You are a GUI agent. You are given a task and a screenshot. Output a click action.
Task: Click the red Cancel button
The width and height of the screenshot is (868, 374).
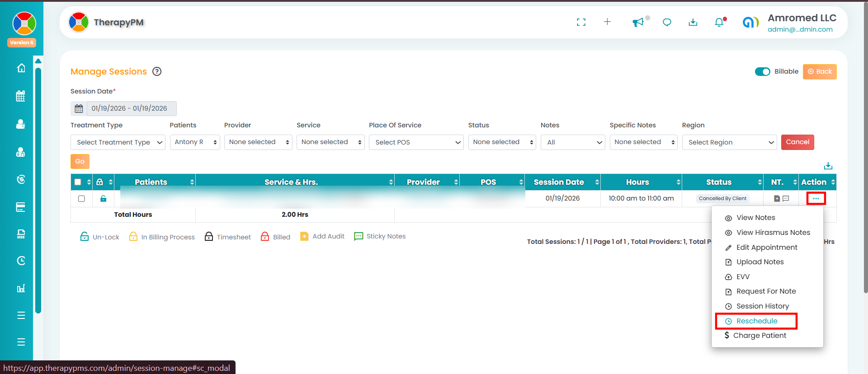pyautogui.click(x=797, y=142)
